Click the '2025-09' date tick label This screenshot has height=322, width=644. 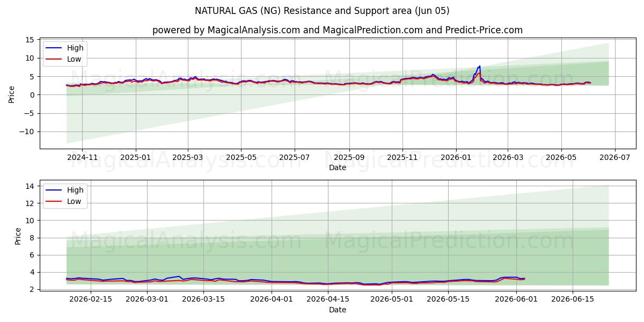pyautogui.click(x=349, y=158)
